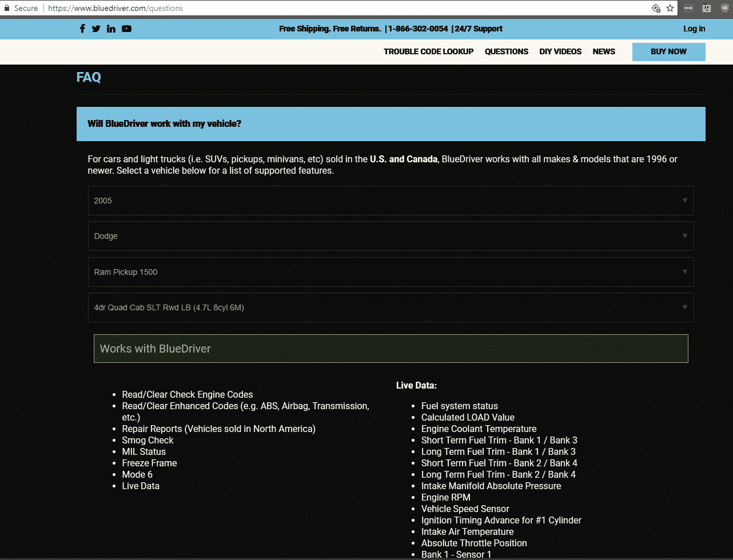The height and width of the screenshot is (560, 733).
Task: Click 'Engine RPM' entry
Action: tap(446, 497)
